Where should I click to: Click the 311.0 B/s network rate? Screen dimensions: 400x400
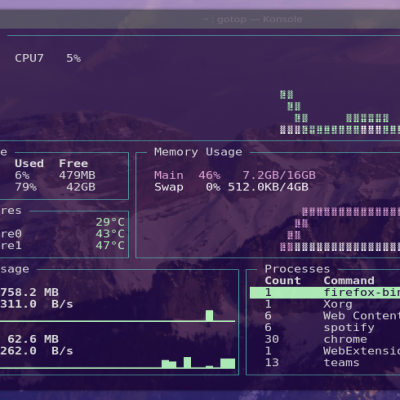pos(37,304)
